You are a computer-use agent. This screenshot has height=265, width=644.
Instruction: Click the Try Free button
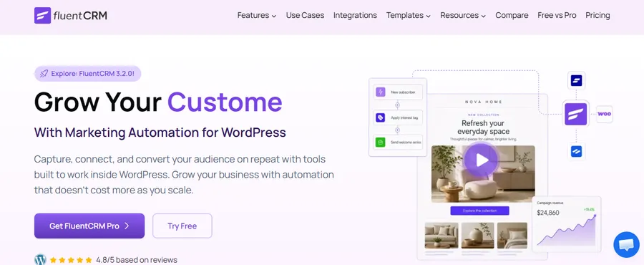point(182,226)
